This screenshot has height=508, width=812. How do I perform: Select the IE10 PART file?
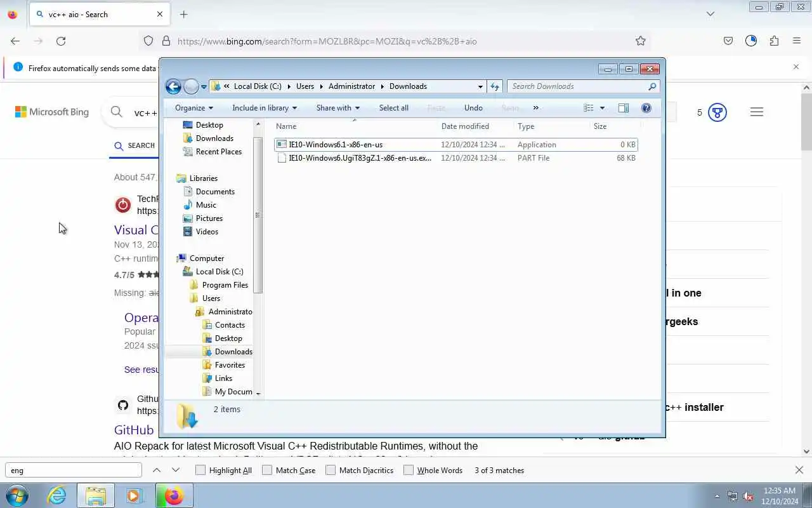(456, 158)
